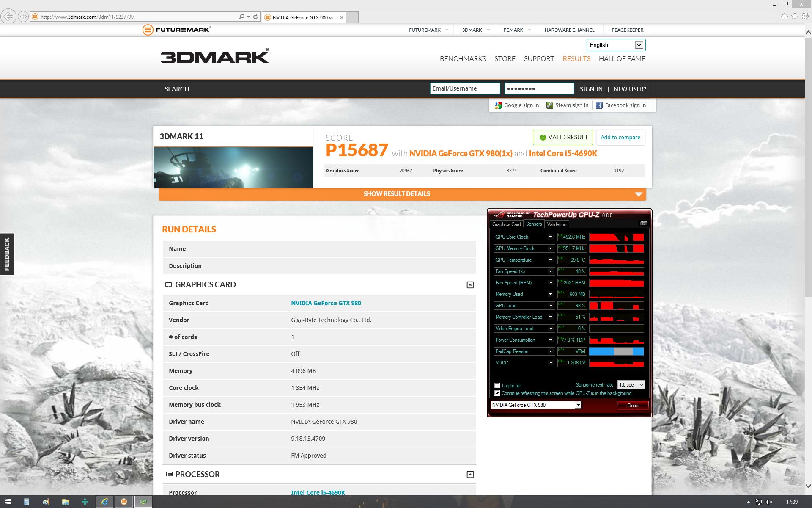
Task: Open the Hall of Fame page
Action: point(622,59)
